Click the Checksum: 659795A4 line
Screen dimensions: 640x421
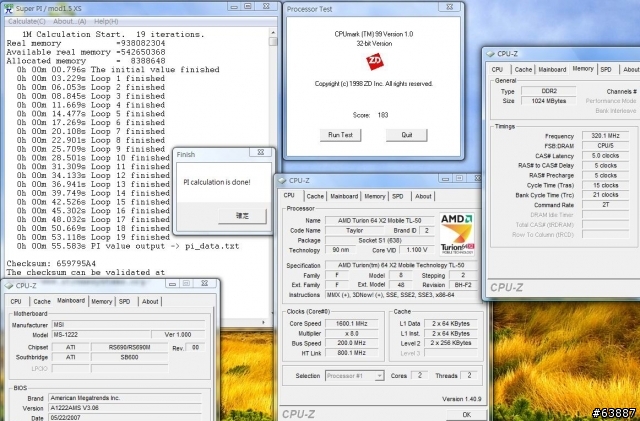click(x=51, y=263)
